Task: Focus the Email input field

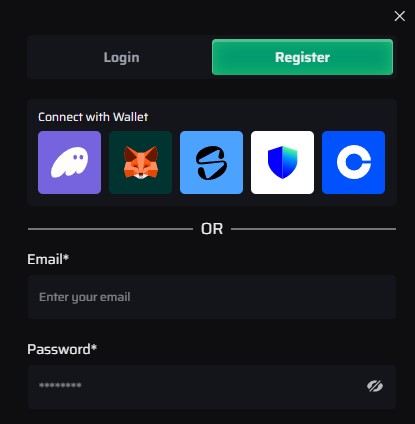Action: (x=212, y=297)
